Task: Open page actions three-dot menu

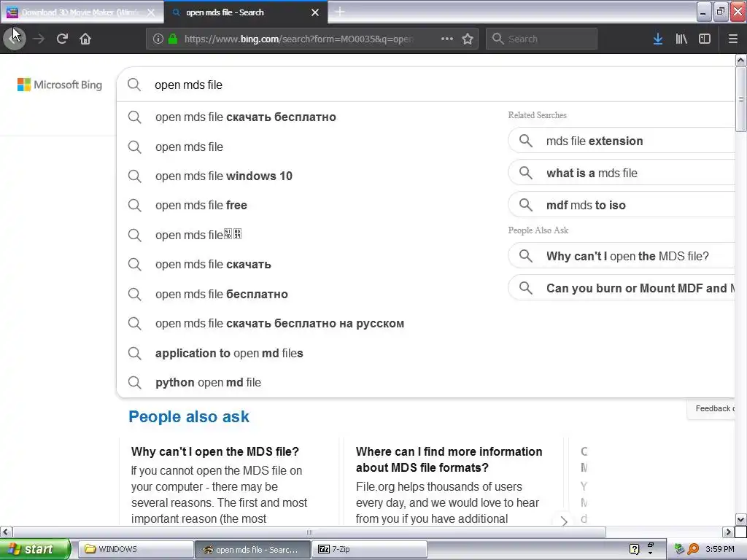Action: click(x=447, y=39)
